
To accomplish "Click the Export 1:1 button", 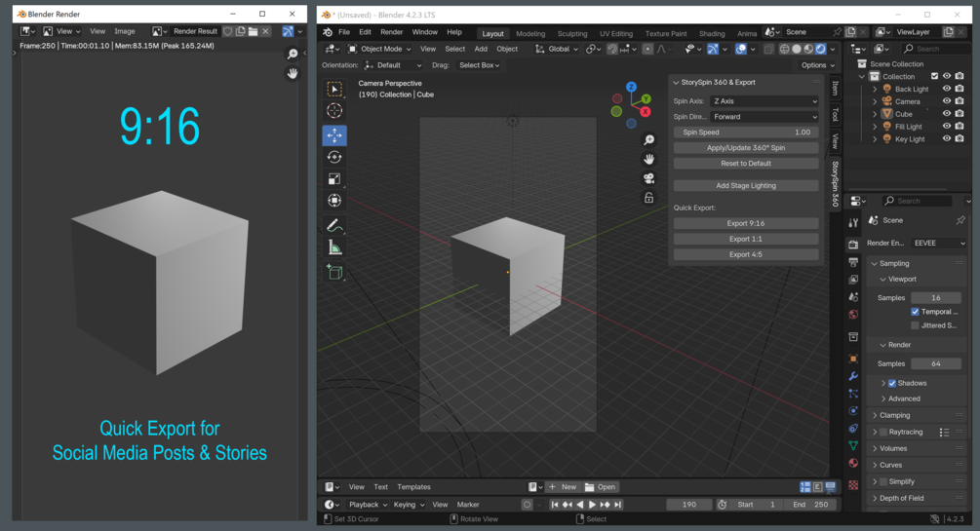I will pos(746,239).
